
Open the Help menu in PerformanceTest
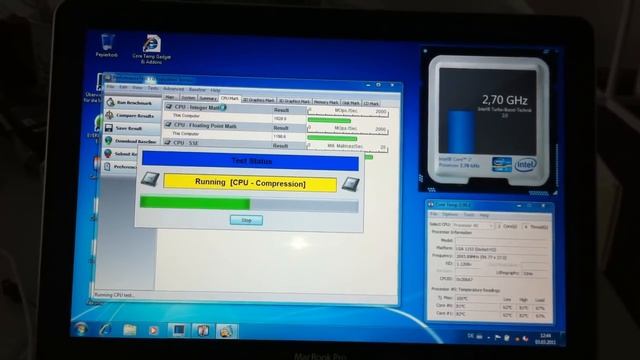pos(215,90)
